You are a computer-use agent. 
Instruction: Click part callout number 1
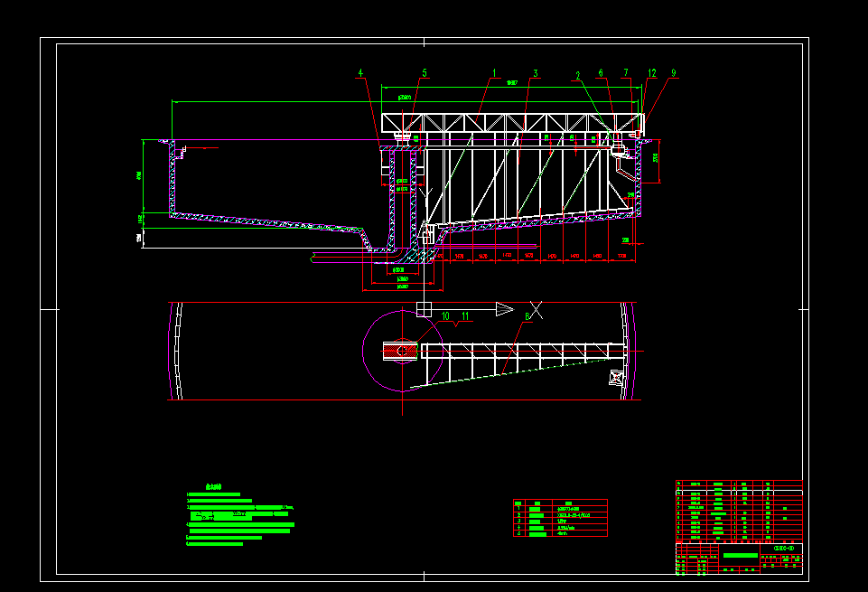(x=494, y=73)
